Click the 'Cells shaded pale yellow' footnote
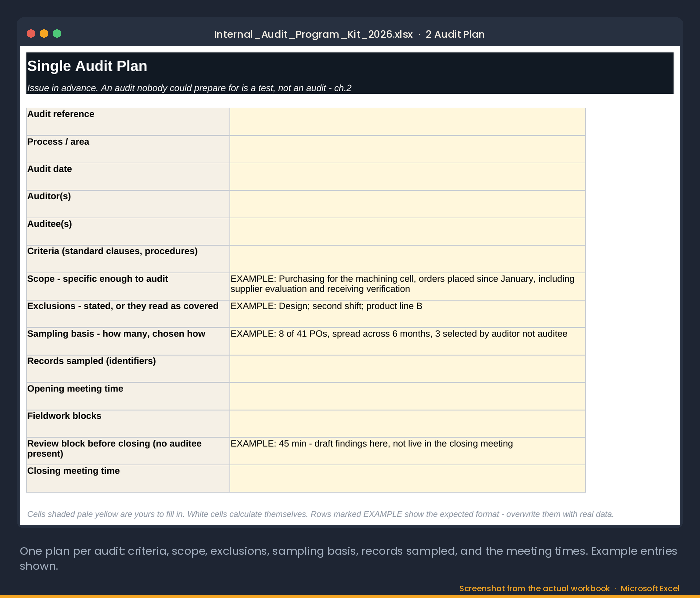Image resolution: width=700 pixels, height=598 pixels. tap(320, 514)
